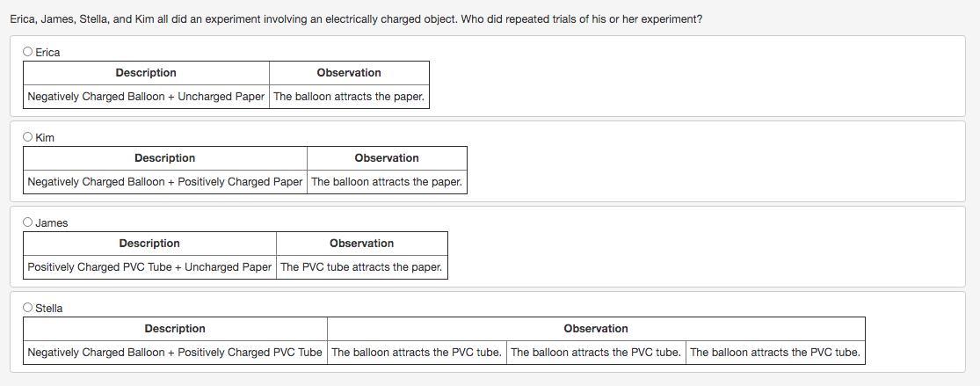Click the Erica answer label
Screen dimensions: 980x386
[x=47, y=53]
